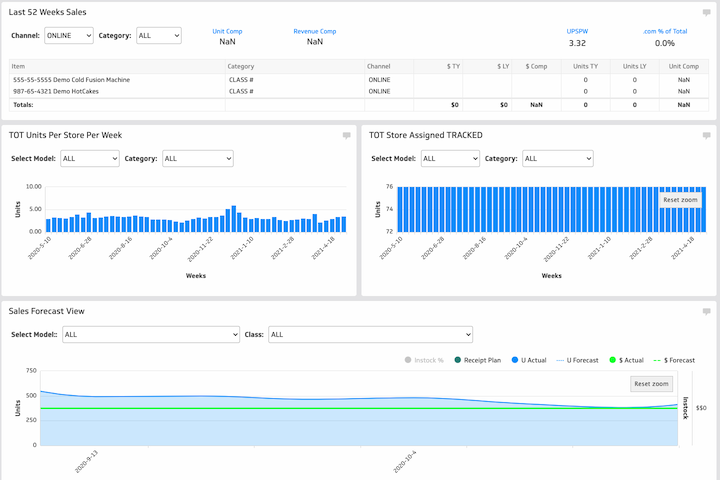Click the UPSPW link

pyautogui.click(x=577, y=31)
